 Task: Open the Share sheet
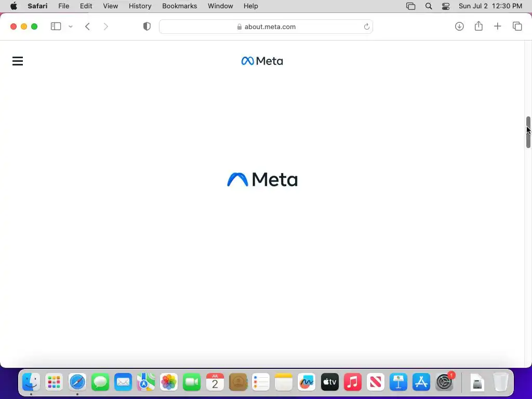pos(478,26)
